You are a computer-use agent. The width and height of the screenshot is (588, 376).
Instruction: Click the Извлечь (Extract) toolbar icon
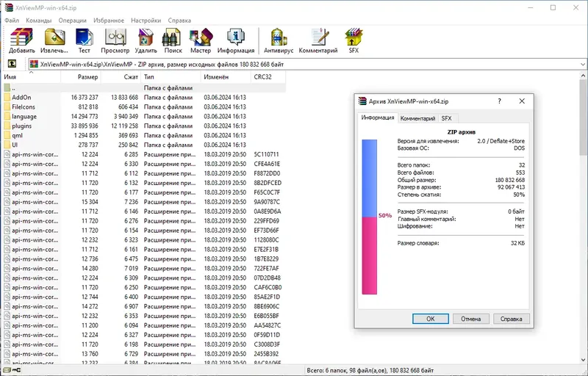pos(54,41)
